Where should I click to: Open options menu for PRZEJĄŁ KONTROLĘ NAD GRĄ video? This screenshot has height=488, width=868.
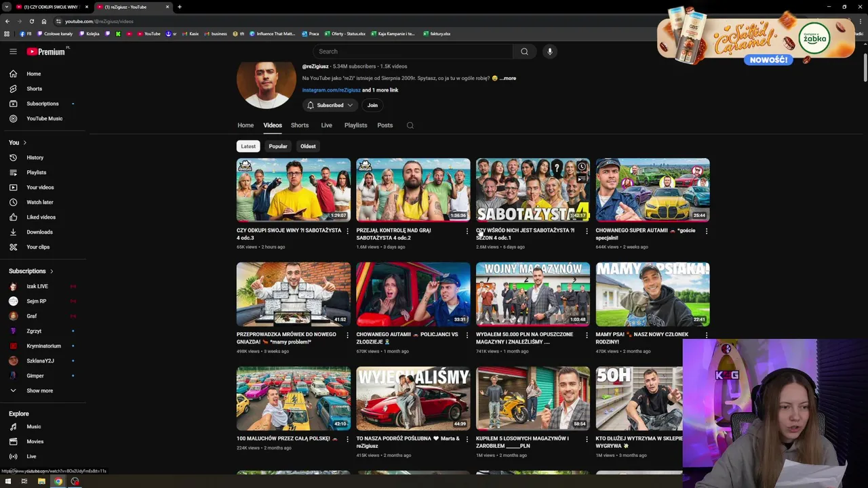[467, 231]
